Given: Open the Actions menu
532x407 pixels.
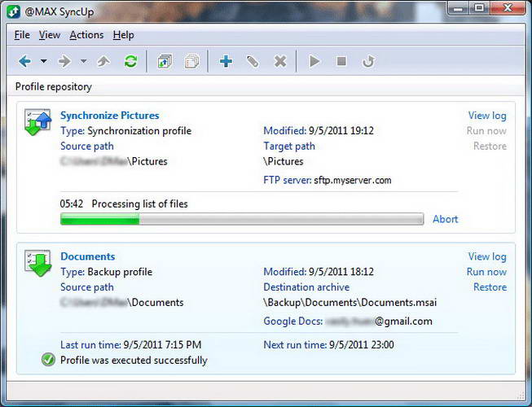Looking at the screenshot, I should [86, 35].
